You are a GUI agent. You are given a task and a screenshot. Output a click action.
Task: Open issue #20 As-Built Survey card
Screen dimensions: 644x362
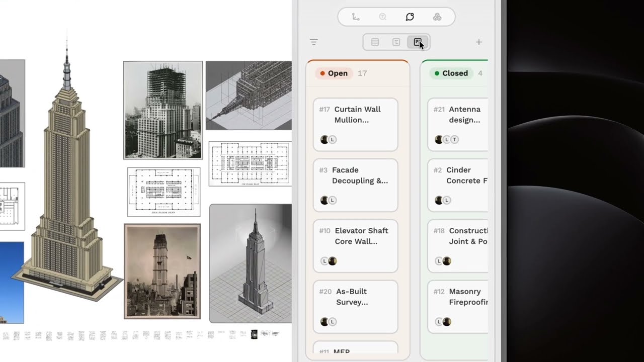coord(355,307)
